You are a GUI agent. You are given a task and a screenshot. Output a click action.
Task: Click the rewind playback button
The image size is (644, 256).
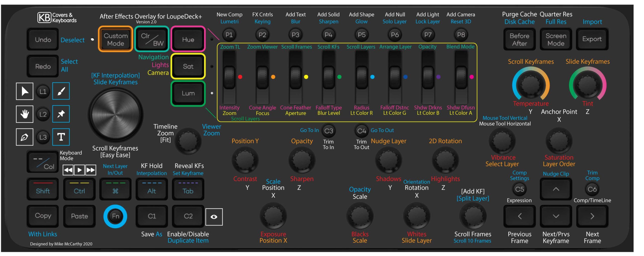click(x=68, y=170)
